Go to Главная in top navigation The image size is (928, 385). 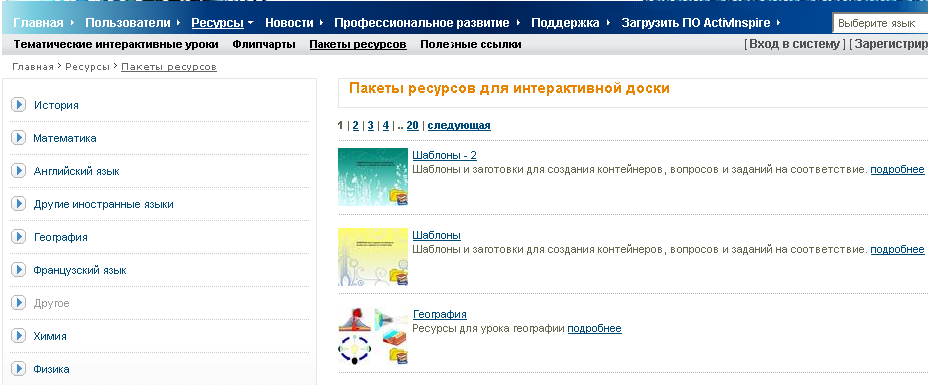(38, 23)
